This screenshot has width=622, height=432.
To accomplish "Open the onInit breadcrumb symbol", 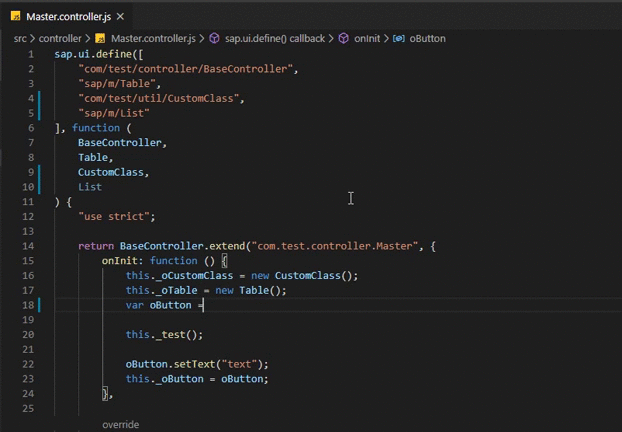I will 367,38.
